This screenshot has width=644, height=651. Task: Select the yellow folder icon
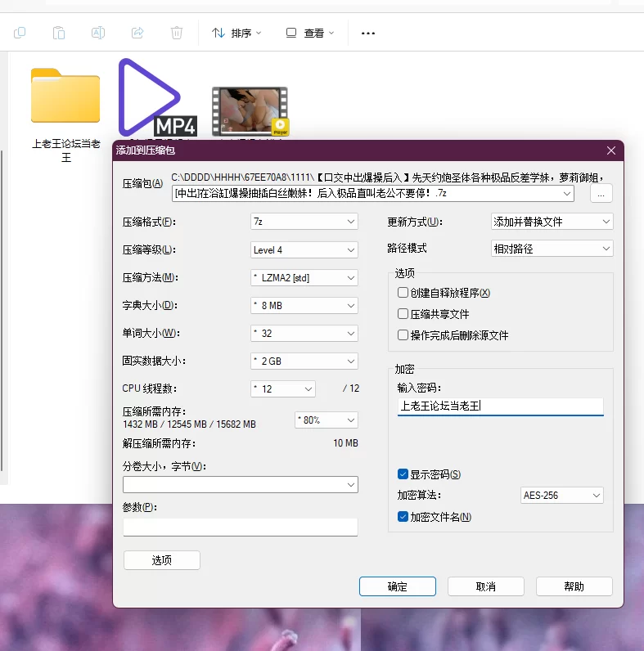pos(65,96)
